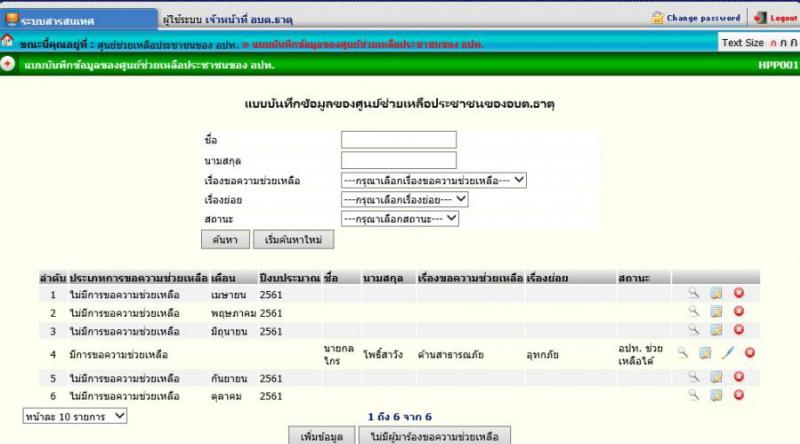This screenshot has width=800, height=444.
Task: Click the home icon in the breadcrumb bar
Action: click(7, 40)
